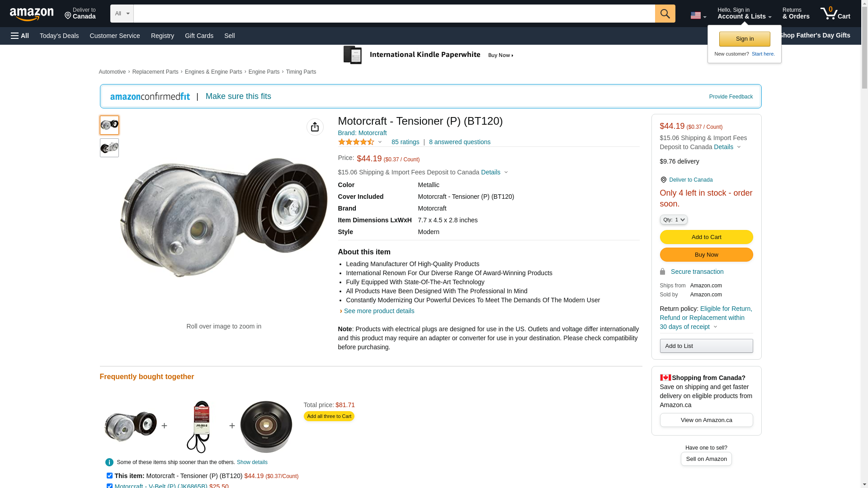Uncheck the 'This item' Tensioner checkbox
The width and height of the screenshot is (868, 488).
(x=109, y=475)
